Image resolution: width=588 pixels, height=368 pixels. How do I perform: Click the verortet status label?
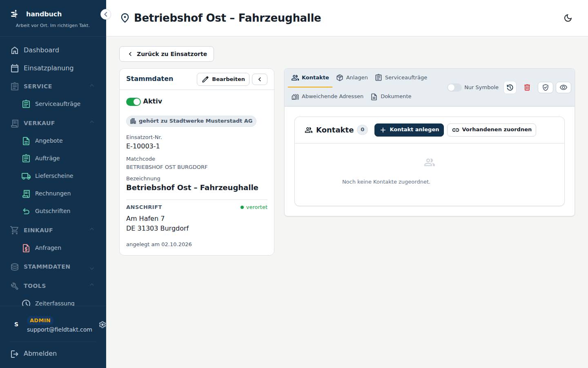tap(254, 207)
